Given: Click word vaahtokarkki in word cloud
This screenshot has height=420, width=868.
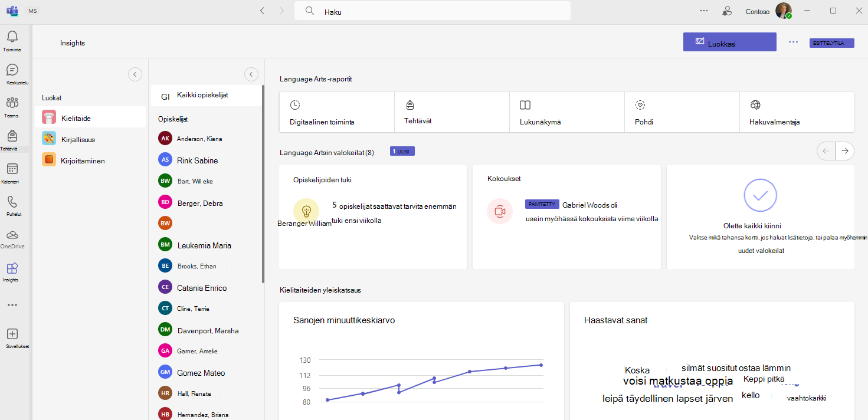Looking at the screenshot, I should pyautogui.click(x=806, y=398).
